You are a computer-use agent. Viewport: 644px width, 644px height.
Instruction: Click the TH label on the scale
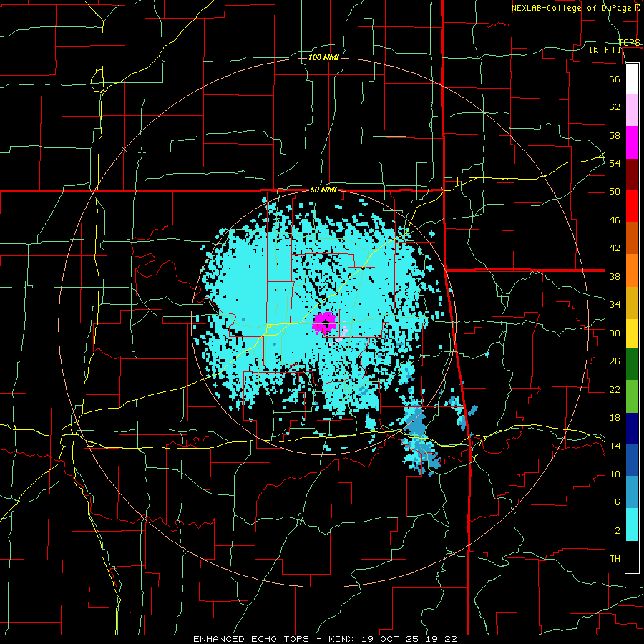point(615,559)
